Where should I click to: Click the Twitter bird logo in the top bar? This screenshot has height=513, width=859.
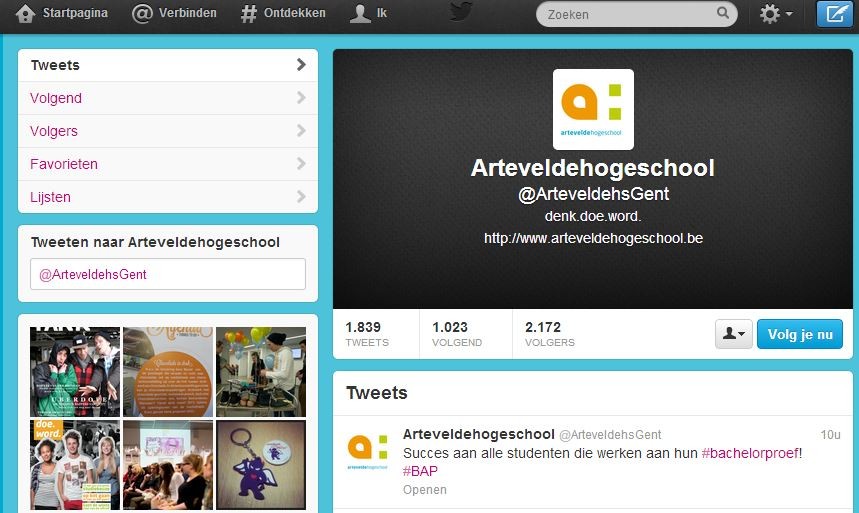(x=461, y=11)
